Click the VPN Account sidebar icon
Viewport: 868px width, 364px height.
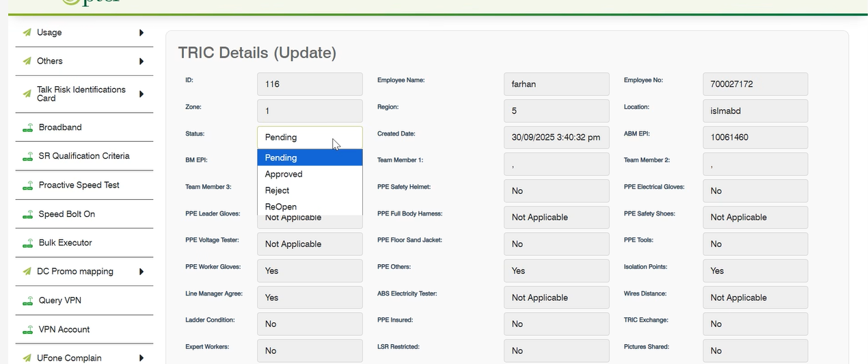(x=27, y=330)
